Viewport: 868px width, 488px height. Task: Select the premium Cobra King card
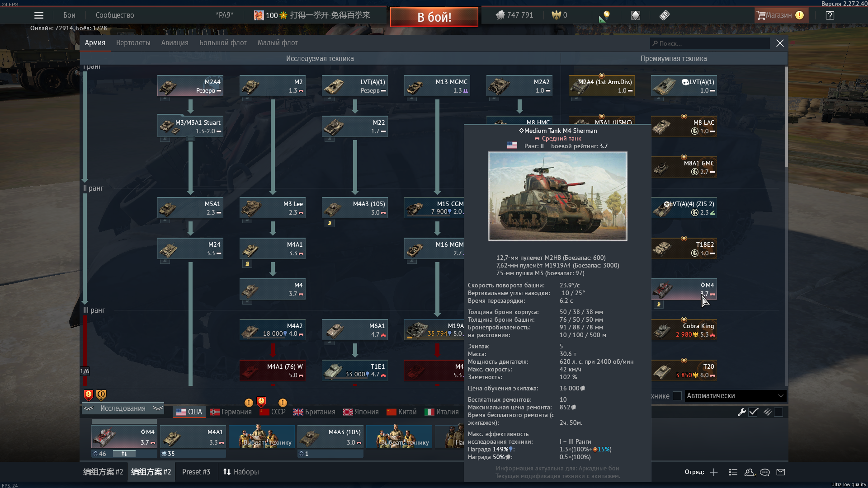pos(684,330)
